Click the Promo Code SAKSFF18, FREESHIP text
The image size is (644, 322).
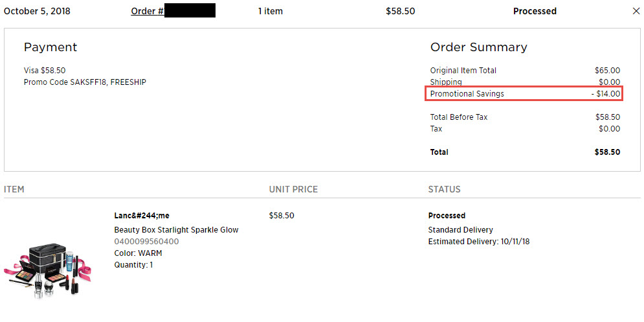coord(85,82)
